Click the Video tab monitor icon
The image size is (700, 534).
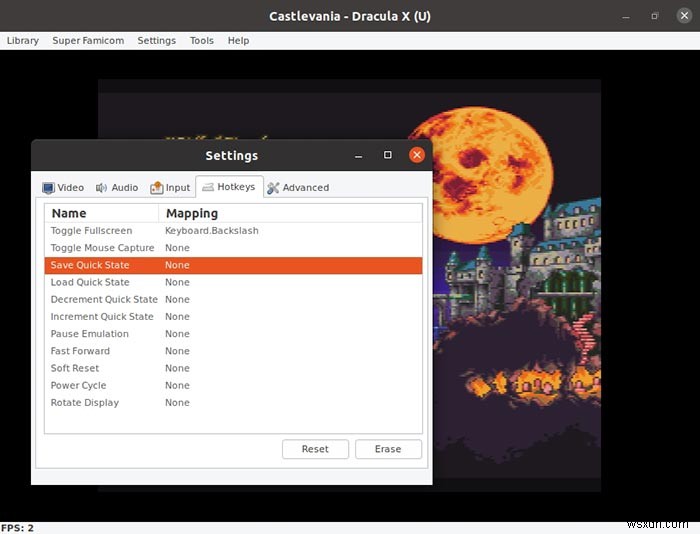coord(48,188)
